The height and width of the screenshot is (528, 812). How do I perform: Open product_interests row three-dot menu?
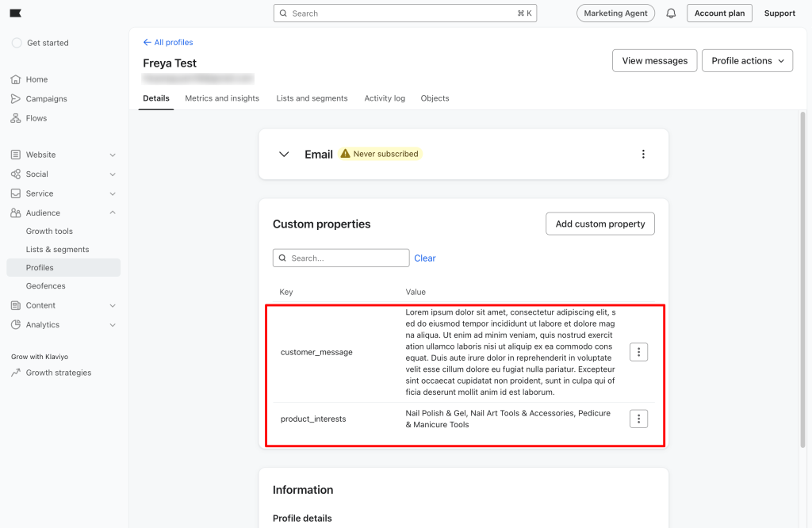(638, 419)
